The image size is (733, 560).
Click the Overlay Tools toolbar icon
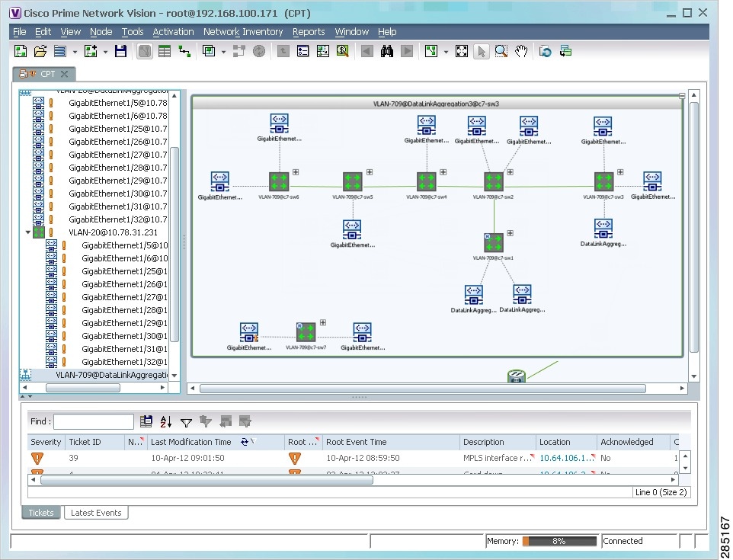tap(209, 51)
